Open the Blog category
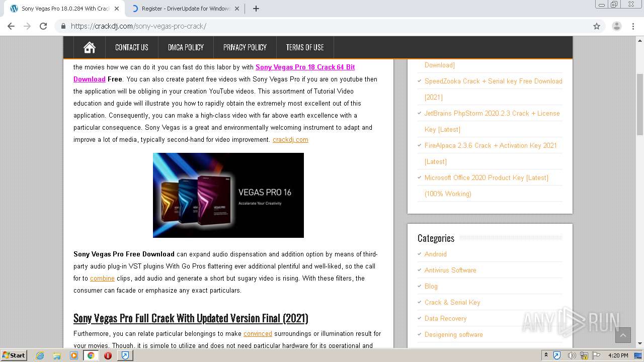This screenshot has height=362, width=644. [431, 286]
